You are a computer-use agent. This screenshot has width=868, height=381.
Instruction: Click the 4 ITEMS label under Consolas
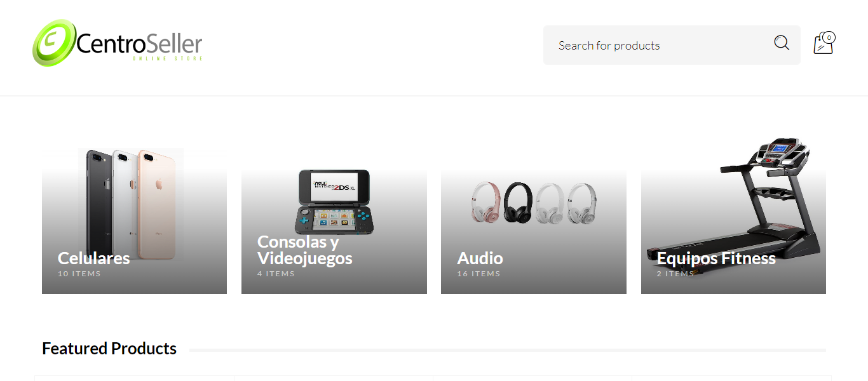[276, 274]
